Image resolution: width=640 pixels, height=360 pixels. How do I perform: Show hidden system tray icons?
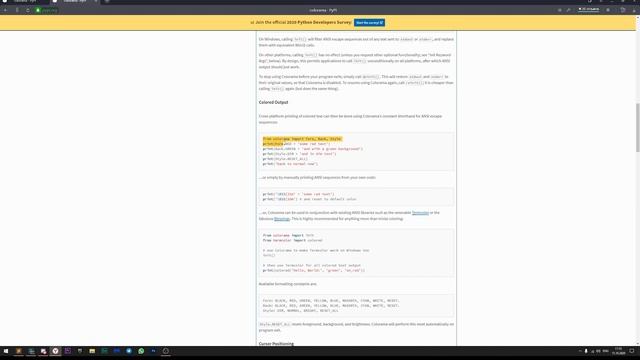coord(580,351)
